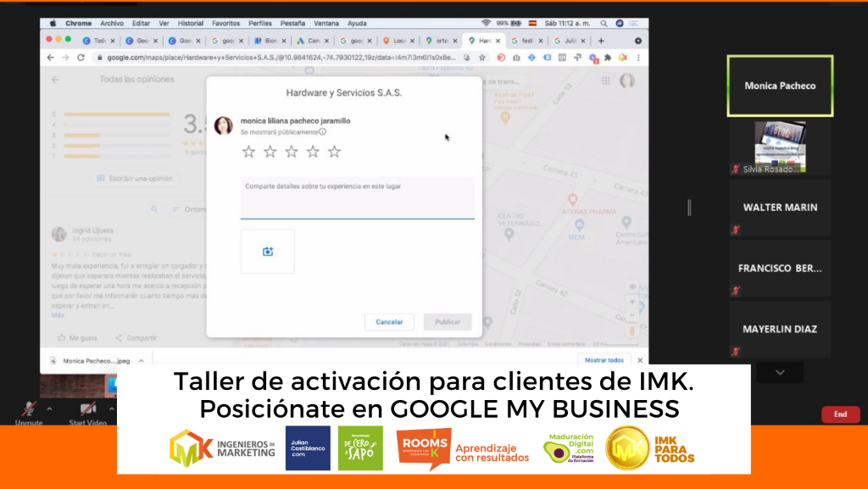Screen dimensions: 868x489
Task: Search reviews with magnifier icon
Action: point(154,209)
